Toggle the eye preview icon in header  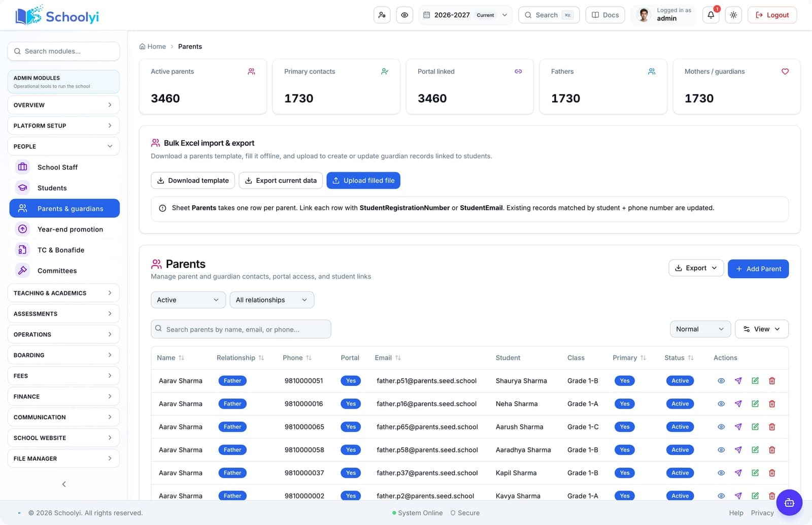(x=404, y=15)
